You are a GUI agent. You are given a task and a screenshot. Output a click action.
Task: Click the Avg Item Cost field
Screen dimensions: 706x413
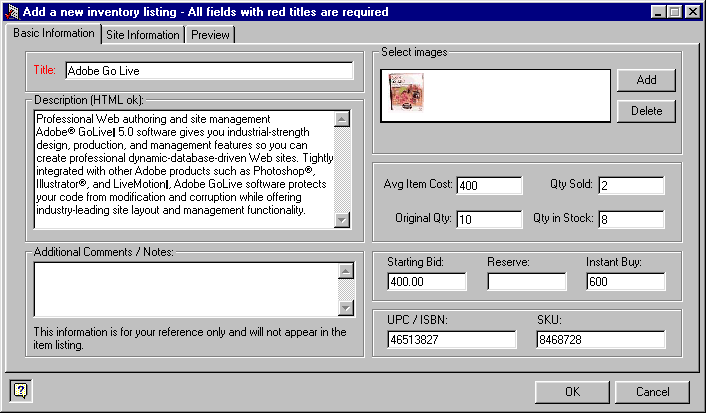(x=489, y=185)
